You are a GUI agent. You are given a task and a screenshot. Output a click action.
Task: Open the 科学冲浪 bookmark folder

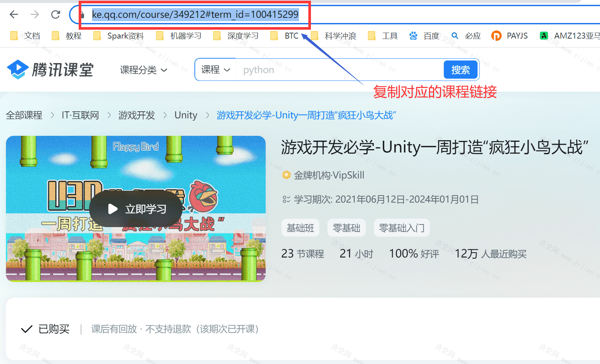click(x=334, y=36)
